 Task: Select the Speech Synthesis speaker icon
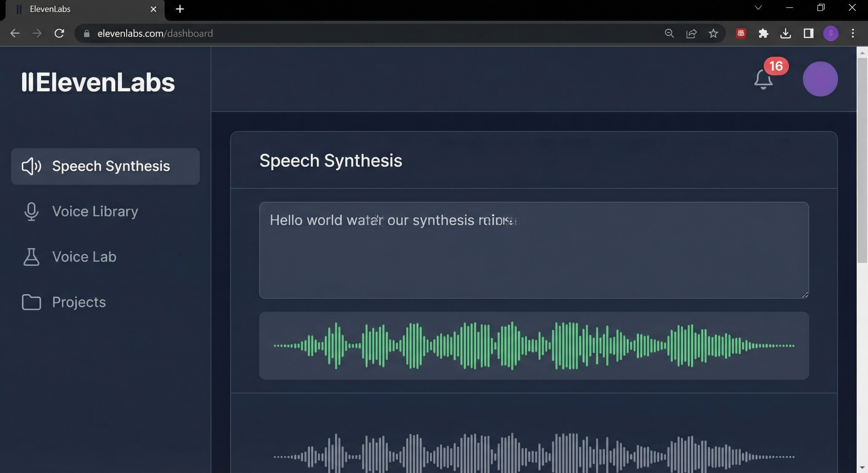pos(31,166)
